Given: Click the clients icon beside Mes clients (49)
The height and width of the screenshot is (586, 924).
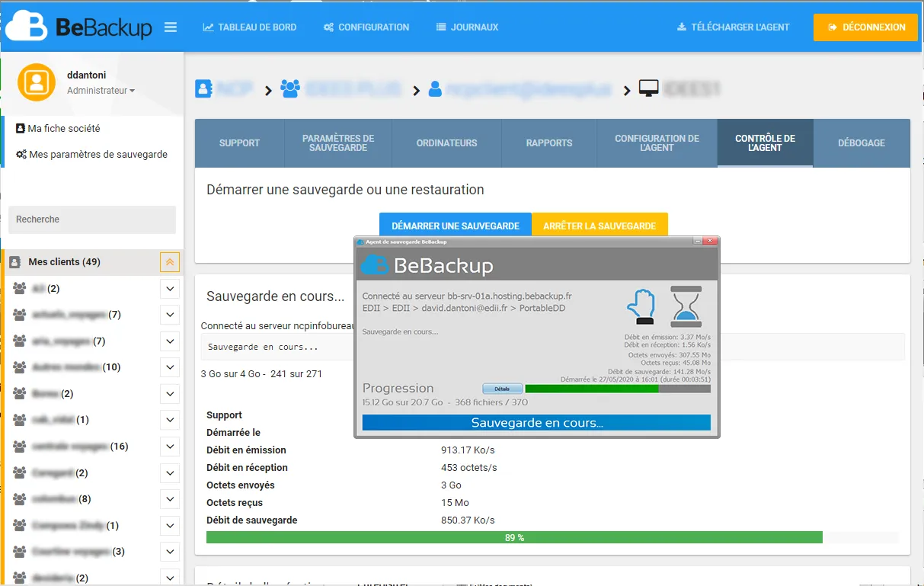Looking at the screenshot, I should coord(16,261).
